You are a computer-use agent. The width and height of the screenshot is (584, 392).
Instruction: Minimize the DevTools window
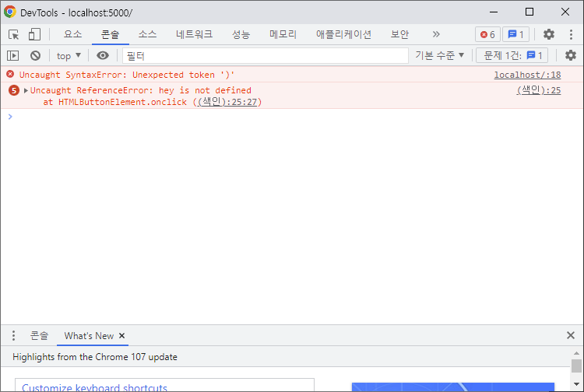coord(494,12)
